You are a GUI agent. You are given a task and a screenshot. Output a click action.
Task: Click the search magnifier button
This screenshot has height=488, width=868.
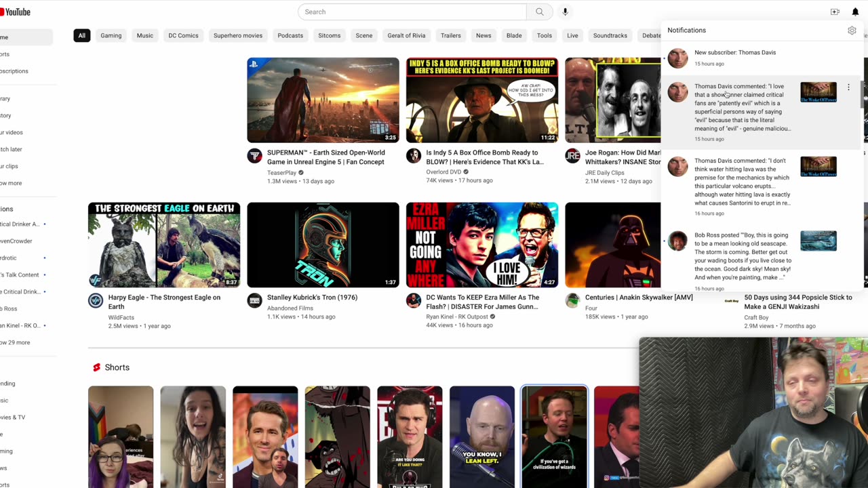click(x=540, y=12)
